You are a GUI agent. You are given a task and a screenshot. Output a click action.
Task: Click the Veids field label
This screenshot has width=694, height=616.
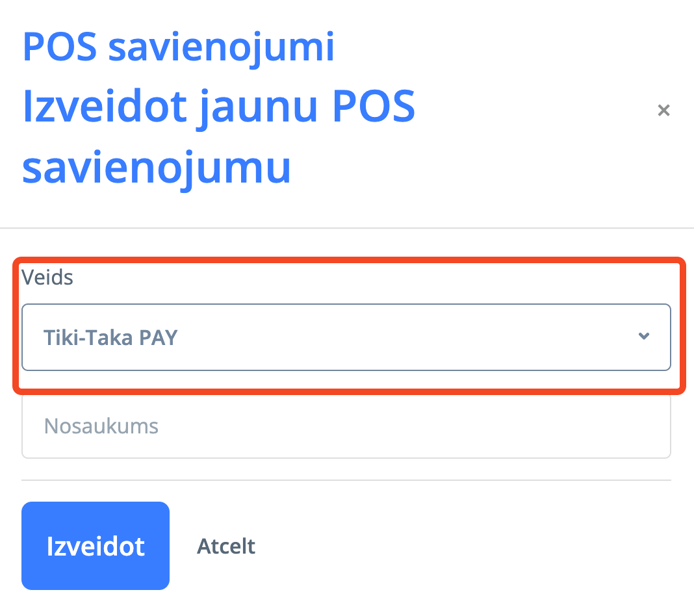pyautogui.click(x=47, y=277)
